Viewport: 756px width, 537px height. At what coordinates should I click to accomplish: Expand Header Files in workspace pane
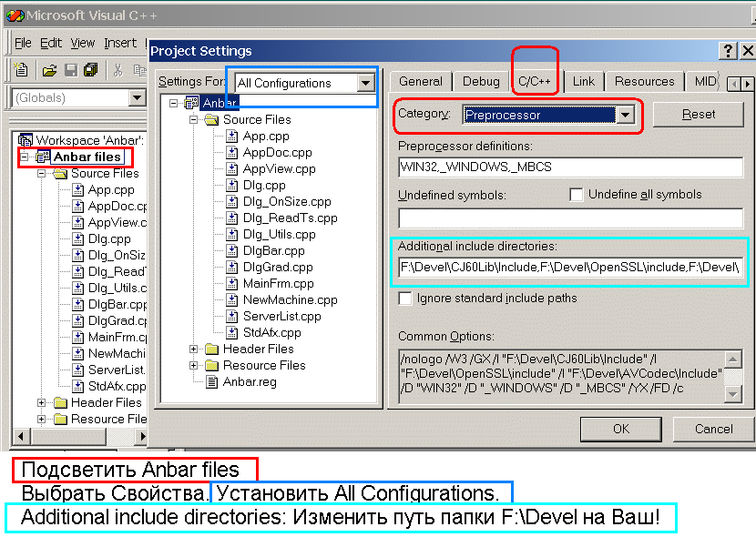(42, 402)
